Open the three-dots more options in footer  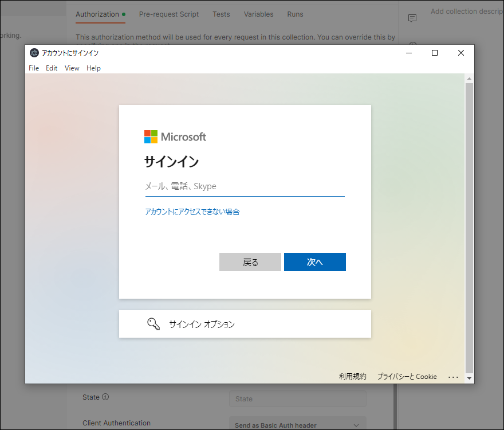453,377
